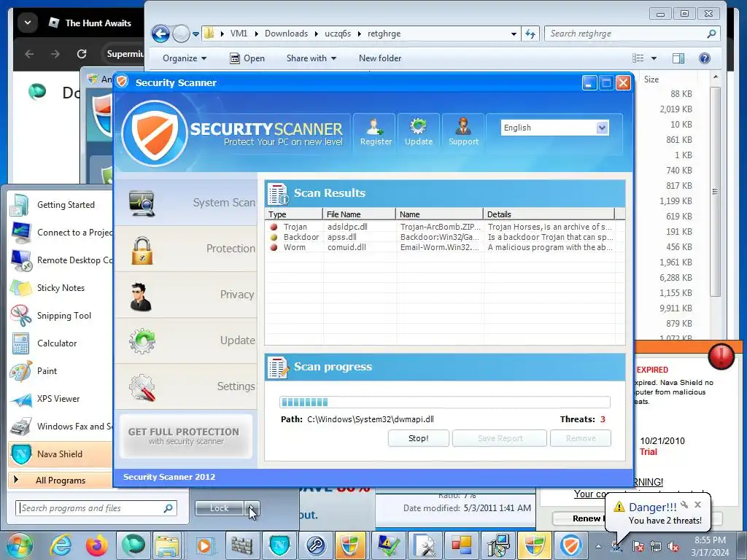This screenshot has width=747, height=560.
Task: Open Protection section in the sidebar
Action: 186,249
